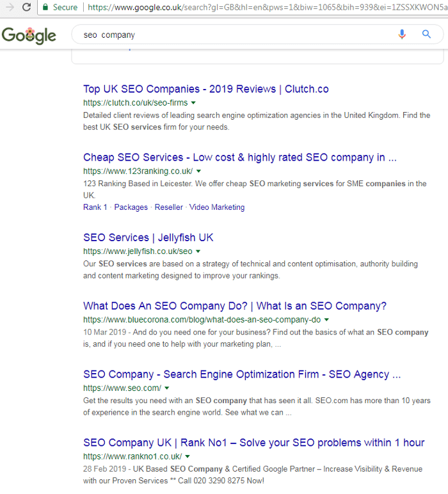Expand dropdown arrow next to clutch.co URL
Viewport: 448px width, 494px height.
(x=193, y=102)
